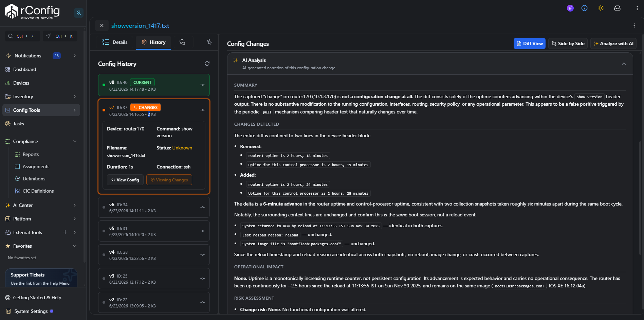The image size is (644, 320).
Task: Click the Tasks icon in sidebar
Action: (x=8, y=124)
